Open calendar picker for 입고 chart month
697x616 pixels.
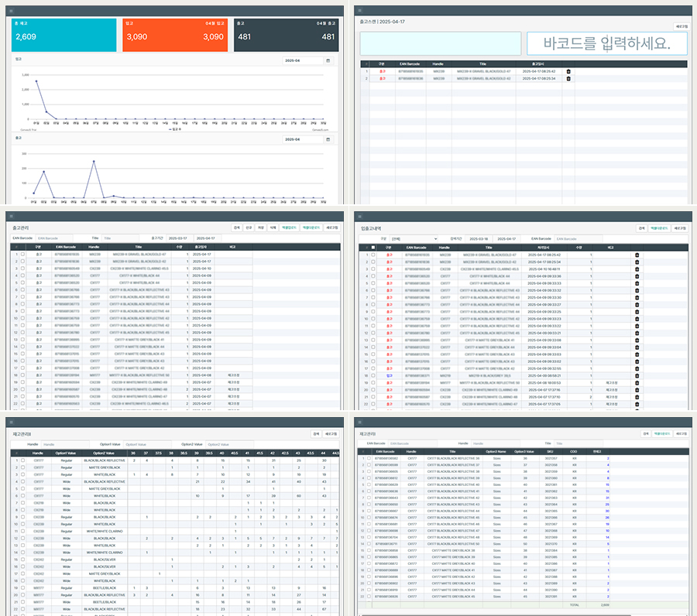pyautogui.click(x=328, y=60)
